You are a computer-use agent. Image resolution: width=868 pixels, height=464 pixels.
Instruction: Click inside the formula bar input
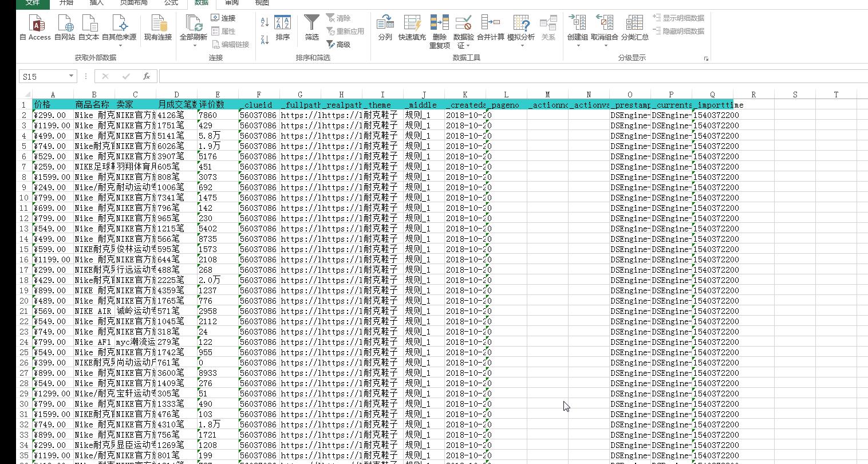[513, 76]
